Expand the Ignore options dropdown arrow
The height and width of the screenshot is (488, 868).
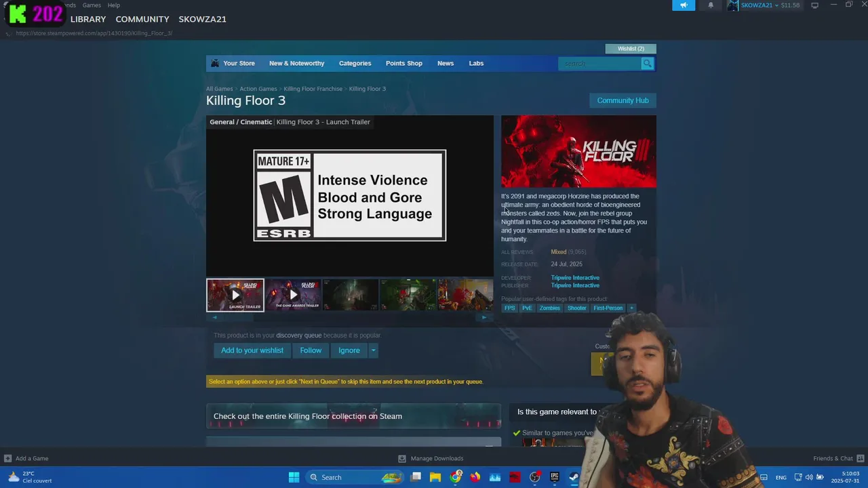pyautogui.click(x=373, y=350)
